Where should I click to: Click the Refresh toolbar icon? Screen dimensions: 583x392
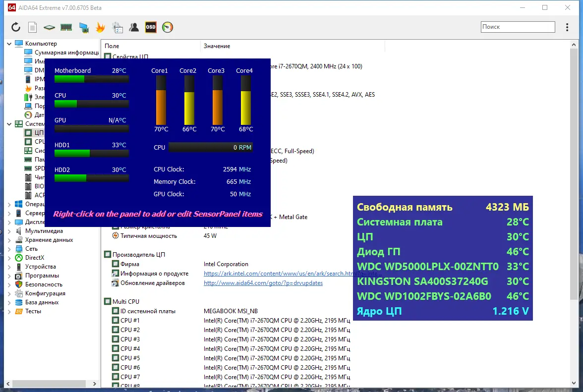(x=16, y=27)
